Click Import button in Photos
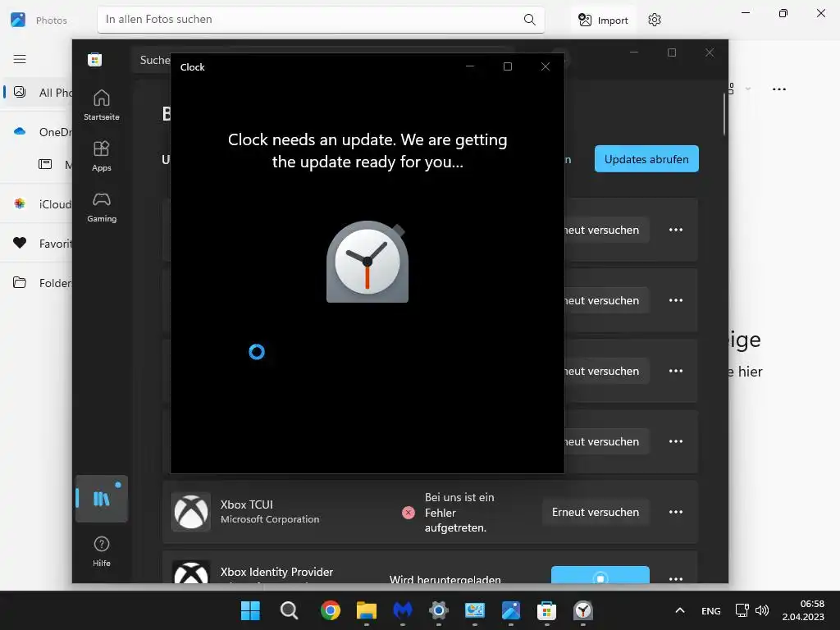This screenshot has height=630, width=840. (603, 20)
